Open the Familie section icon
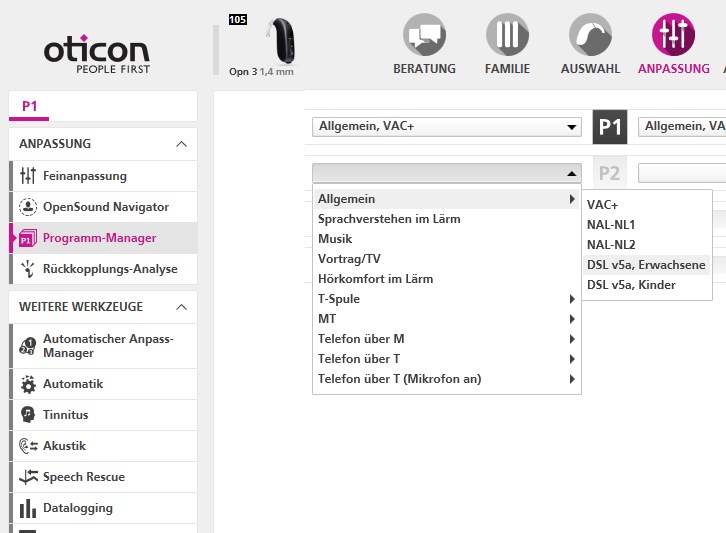The height and width of the screenshot is (533, 726). (x=507, y=35)
